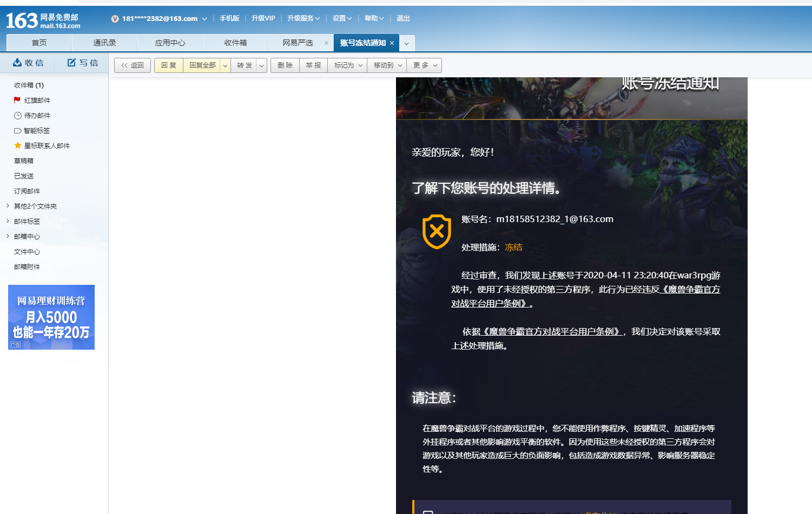This screenshot has width=812, height=514.
Task: Open the 回复全部 dropdown arrow
Action: coord(225,65)
